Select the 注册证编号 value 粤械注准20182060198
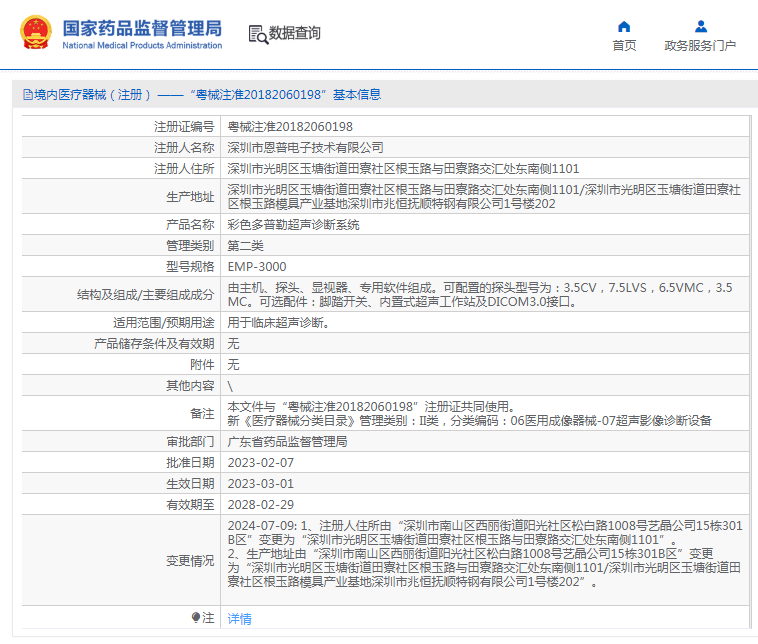The height and width of the screenshot is (644, 758). (x=290, y=127)
